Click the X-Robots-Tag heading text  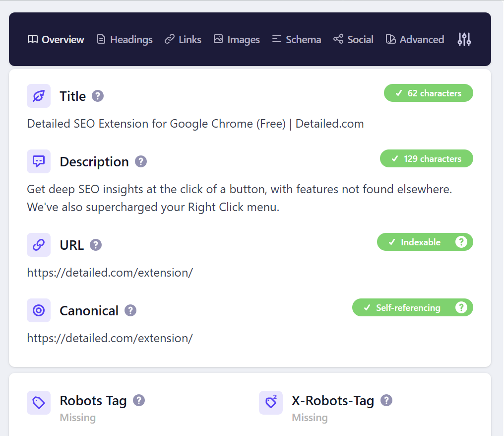pyautogui.click(x=333, y=401)
